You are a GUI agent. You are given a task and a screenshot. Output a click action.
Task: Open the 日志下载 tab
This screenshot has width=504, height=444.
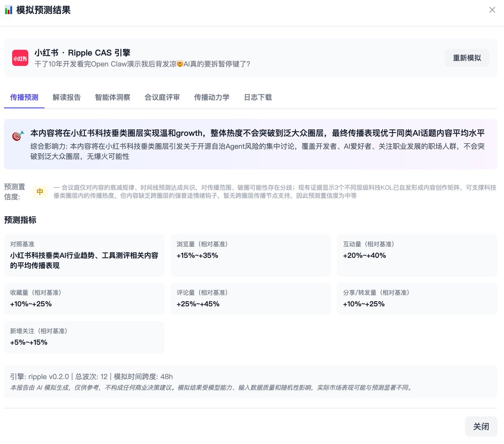[x=258, y=97]
